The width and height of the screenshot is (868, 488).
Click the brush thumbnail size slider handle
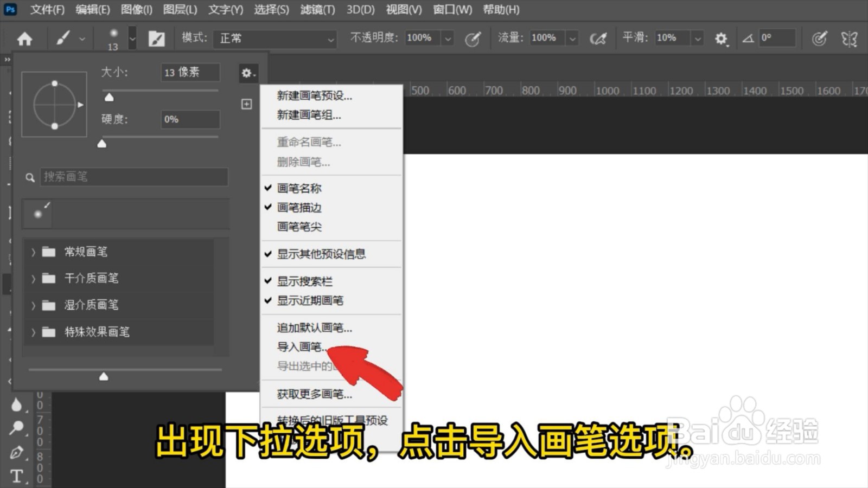click(x=104, y=376)
